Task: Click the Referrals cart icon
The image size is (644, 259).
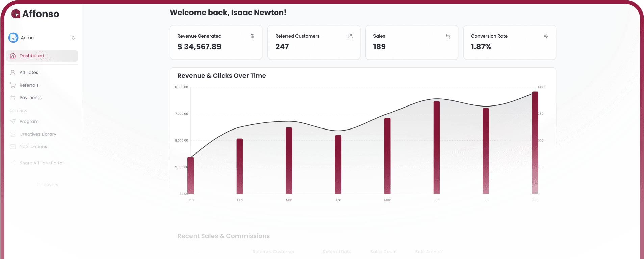Action: (x=13, y=85)
